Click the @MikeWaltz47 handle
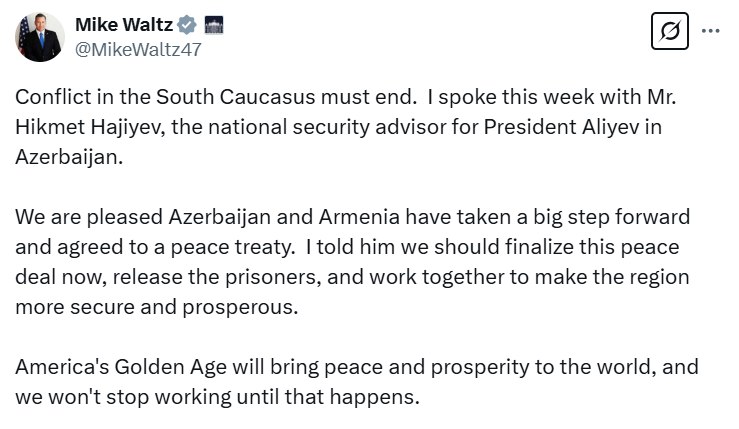This screenshot has width=739, height=429. (x=139, y=49)
